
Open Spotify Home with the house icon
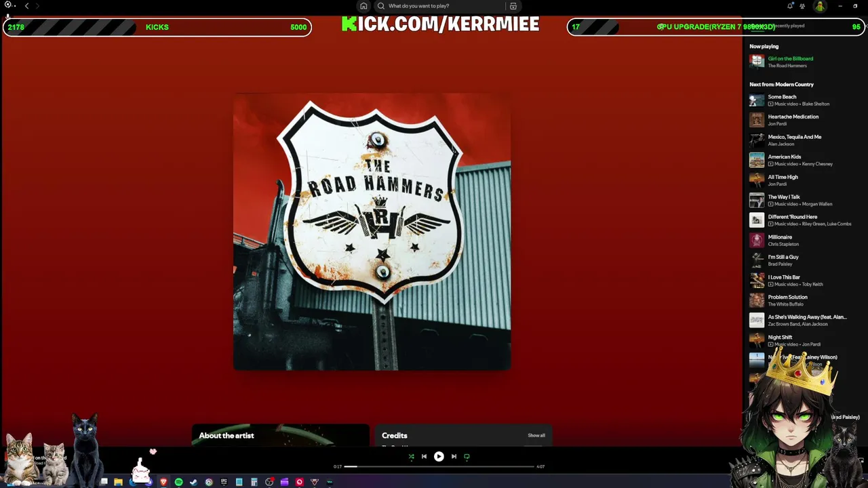[363, 6]
